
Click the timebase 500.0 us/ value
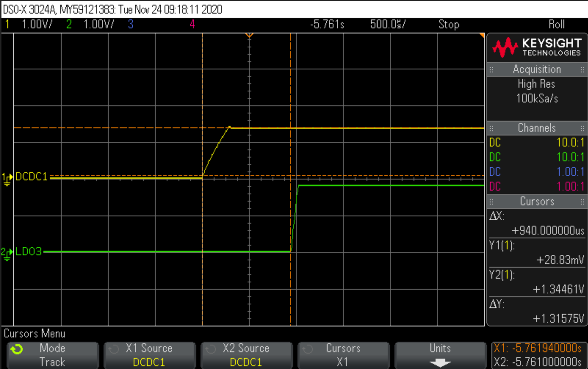(387, 24)
